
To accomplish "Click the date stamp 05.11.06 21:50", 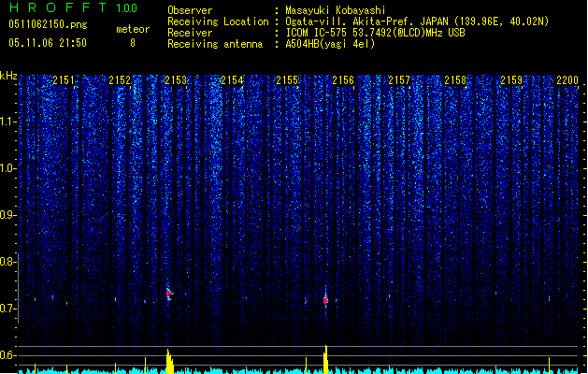I will [x=48, y=43].
